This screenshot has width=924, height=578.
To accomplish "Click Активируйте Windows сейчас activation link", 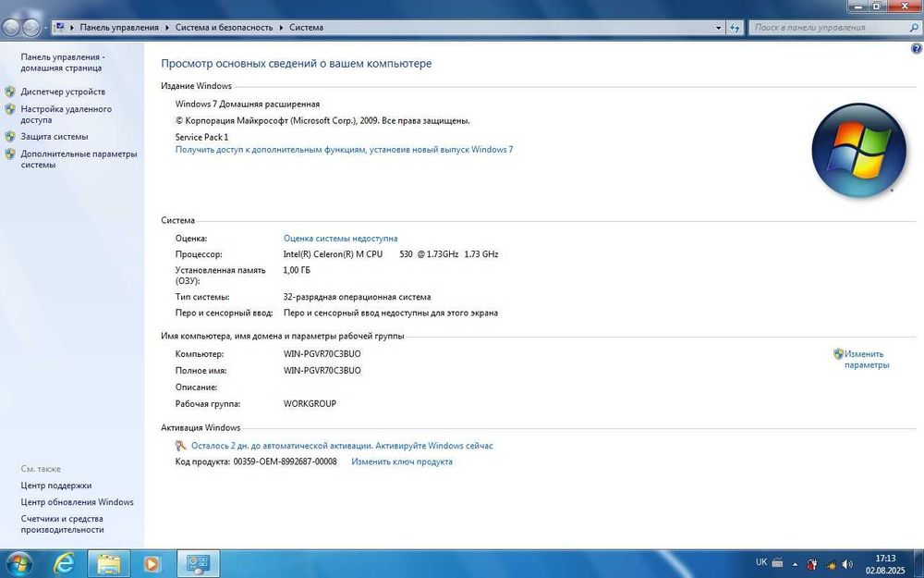I will [434, 446].
